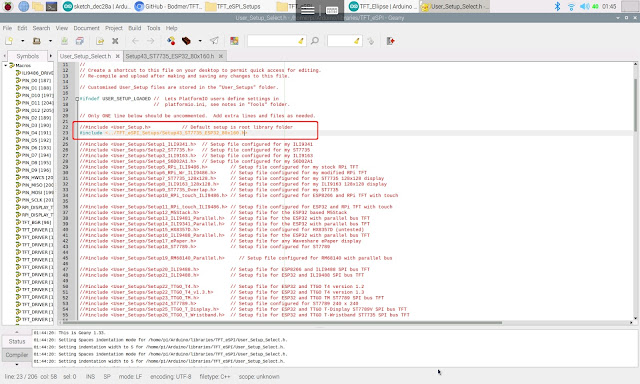Switch to User_Setup_Select.h document tab
Viewport: 640px width, 384px height.
point(85,56)
